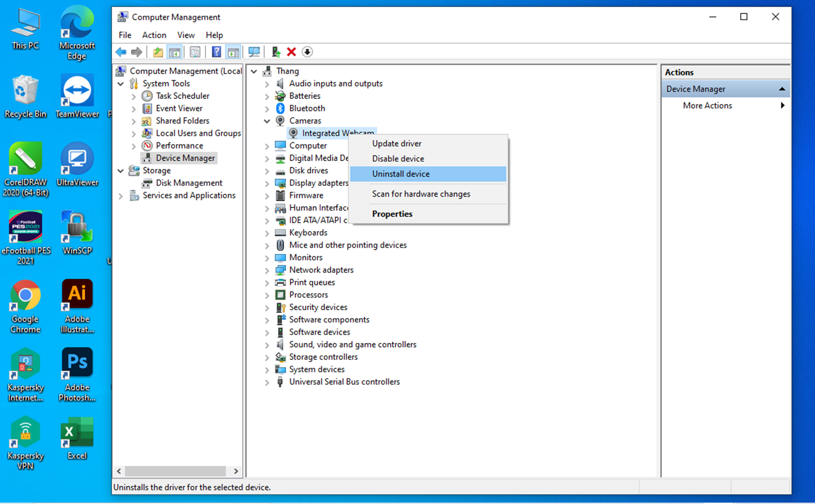Click the blue Back arrow toolbar icon

coord(121,52)
